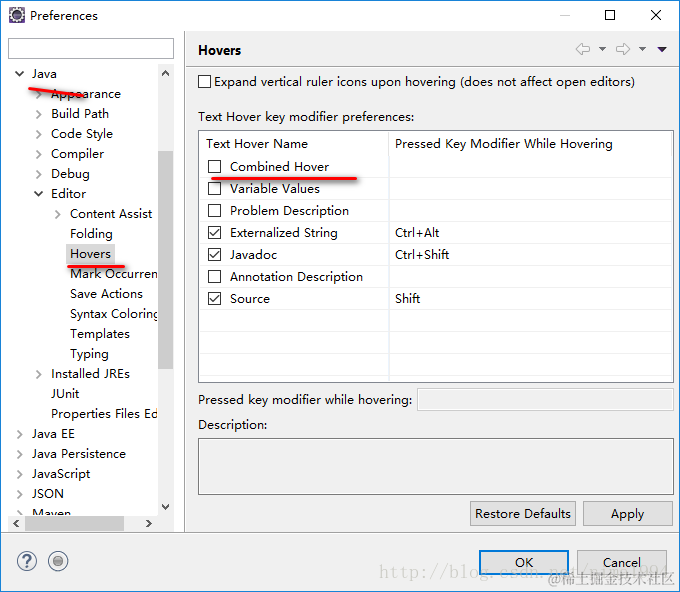The height and width of the screenshot is (592, 680).
Task: Maximize the Preferences window
Action: (x=610, y=15)
